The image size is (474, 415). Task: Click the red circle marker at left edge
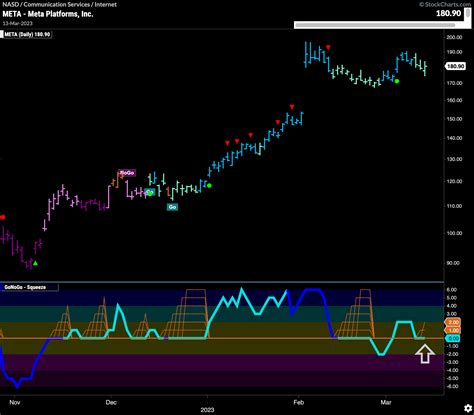(x=2, y=217)
